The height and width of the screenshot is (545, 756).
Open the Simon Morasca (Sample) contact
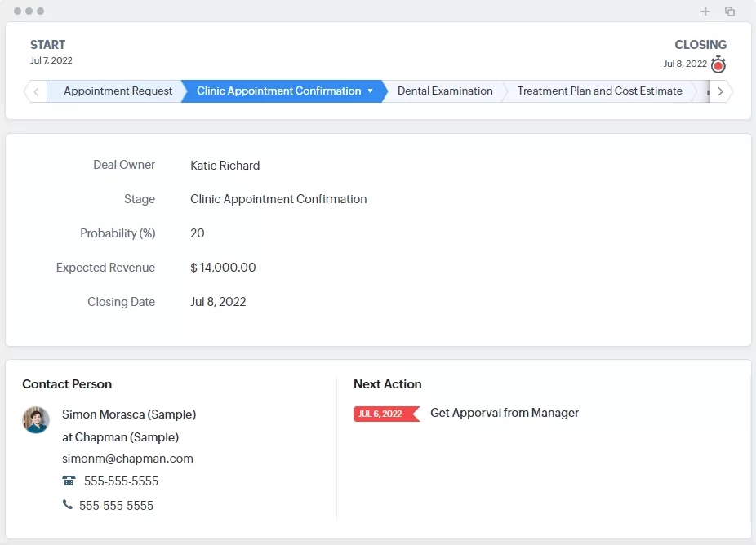(x=129, y=414)
